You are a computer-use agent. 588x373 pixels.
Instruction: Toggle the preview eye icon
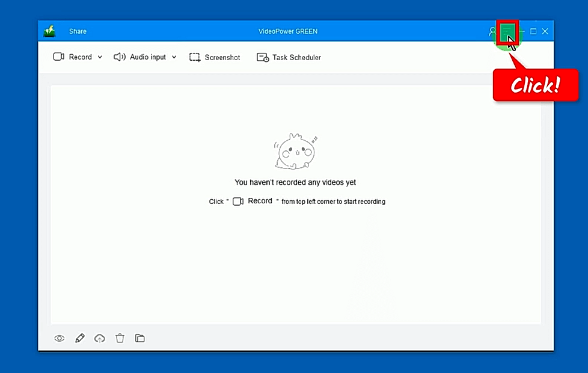[59, 338]
